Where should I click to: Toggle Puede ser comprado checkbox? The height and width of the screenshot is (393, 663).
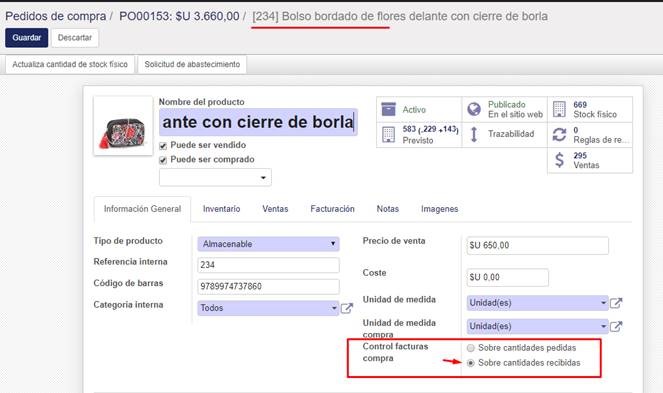[163, 160]
